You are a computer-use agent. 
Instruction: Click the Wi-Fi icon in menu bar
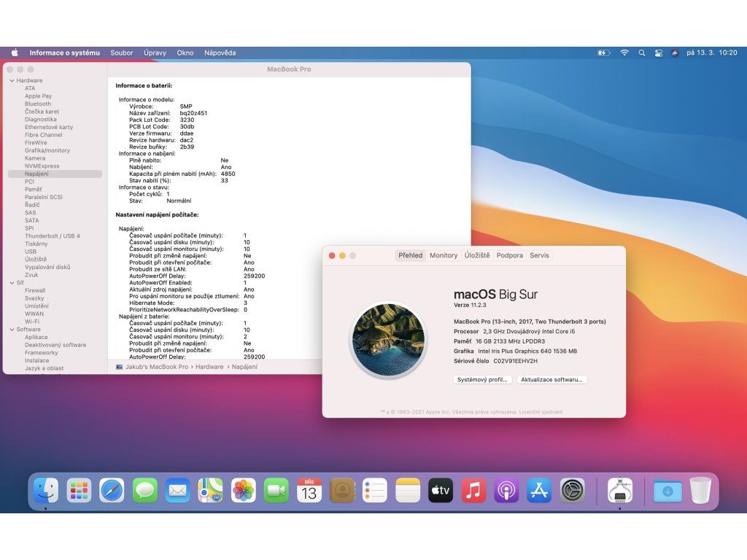[x=624, y=52]
